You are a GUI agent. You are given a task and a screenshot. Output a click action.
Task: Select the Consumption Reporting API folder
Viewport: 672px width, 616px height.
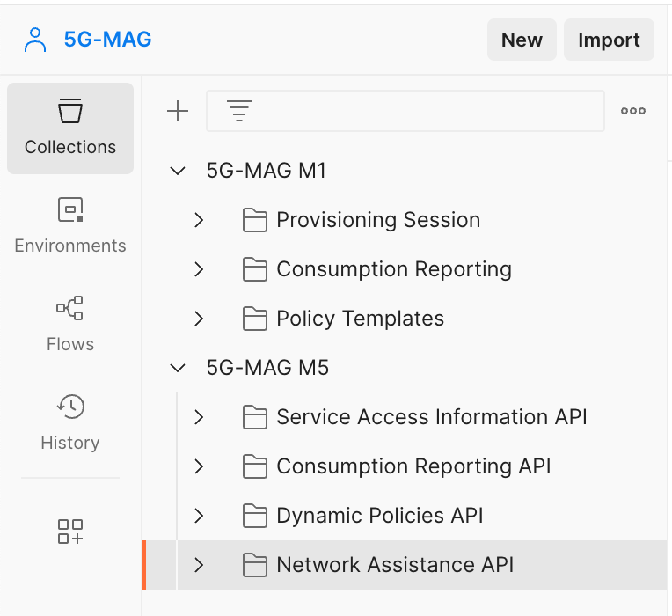[413, 466]
